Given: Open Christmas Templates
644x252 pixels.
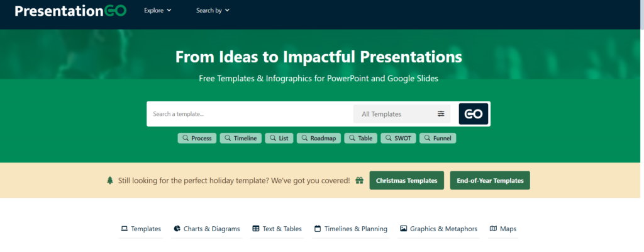Looking at the screenshot, I should 407,180.
